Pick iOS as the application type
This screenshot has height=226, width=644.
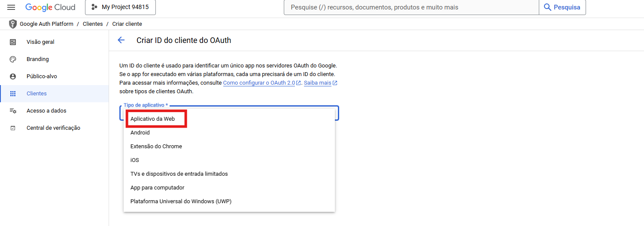[x=135, y=160]
